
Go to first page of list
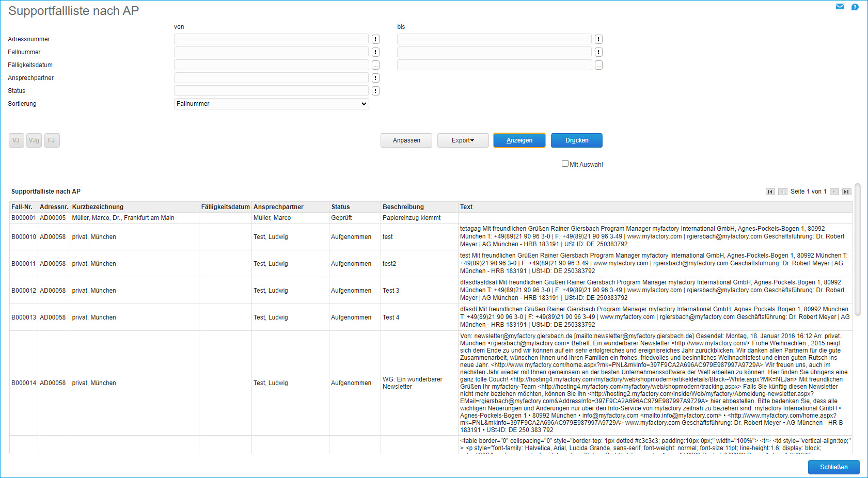[x=770, y=192]
